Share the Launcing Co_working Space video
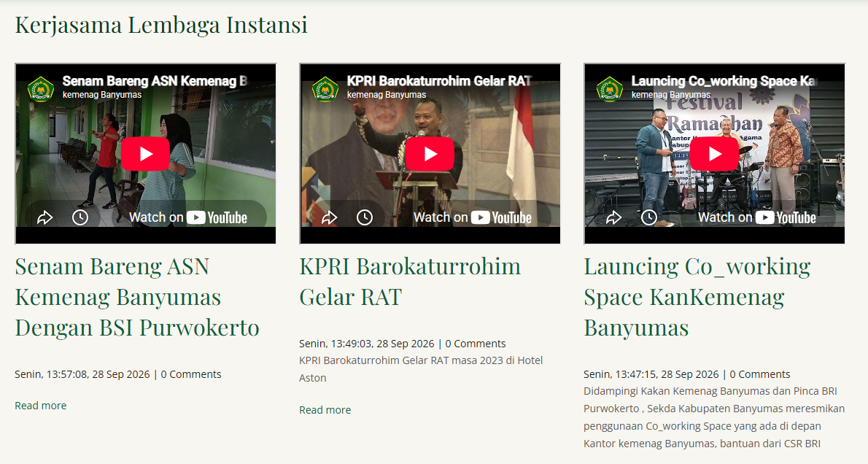Viewport: 868px width, 464px height. (x=614, y=217)
